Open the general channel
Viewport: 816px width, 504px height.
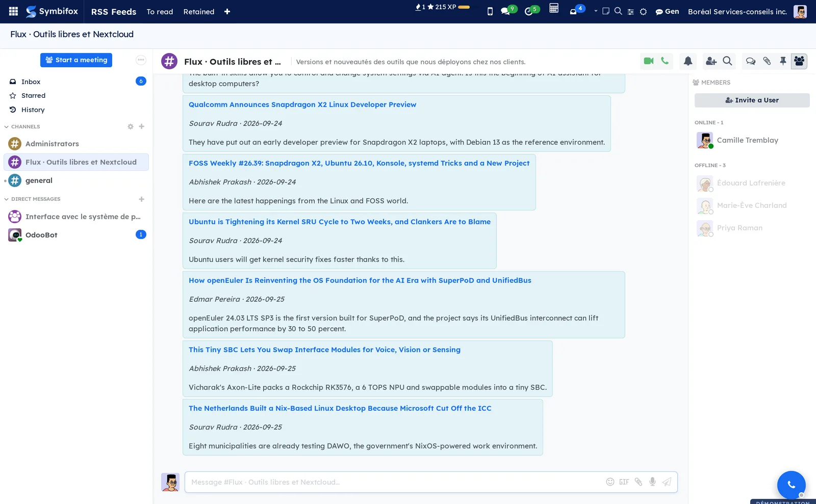(x=76, y=180)
